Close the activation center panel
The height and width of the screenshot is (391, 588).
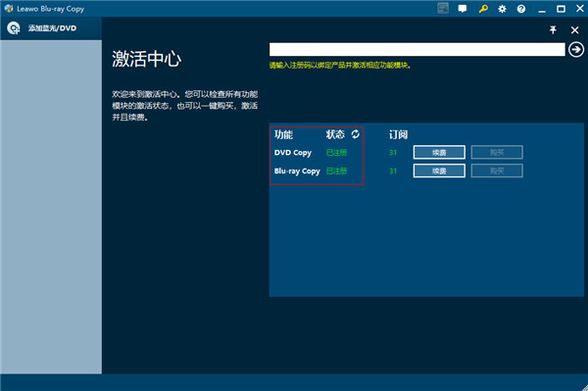coord(574,30)
